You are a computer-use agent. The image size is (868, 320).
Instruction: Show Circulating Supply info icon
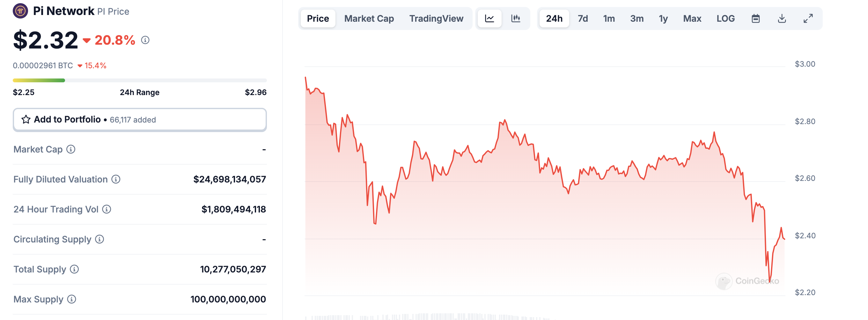tap(99, 239)
